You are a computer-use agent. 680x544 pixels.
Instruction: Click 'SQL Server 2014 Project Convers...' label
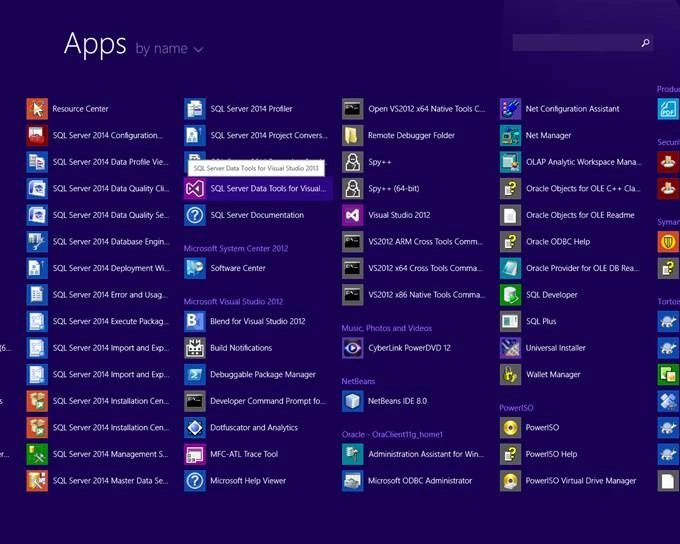click(x=269, y=135)
